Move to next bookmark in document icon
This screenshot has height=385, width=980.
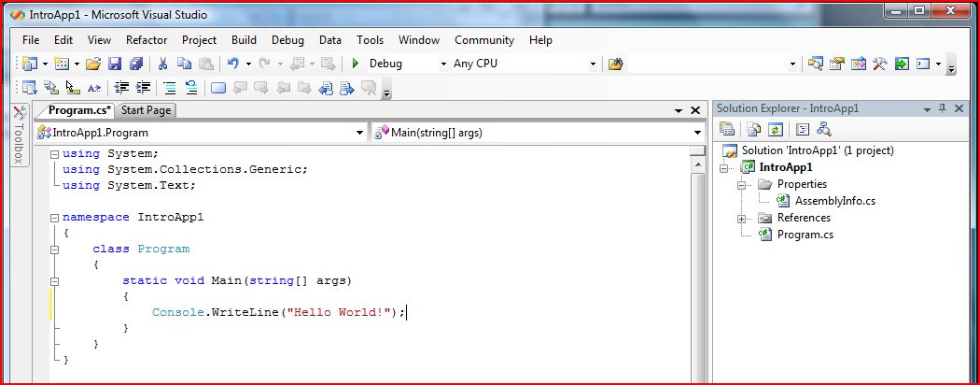click(x=347, y=88)
